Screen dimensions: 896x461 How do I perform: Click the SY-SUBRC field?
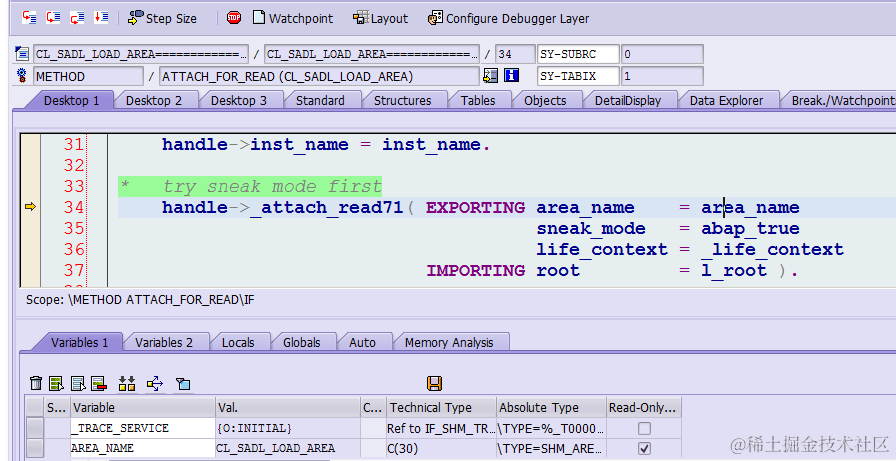click(578, 54)
